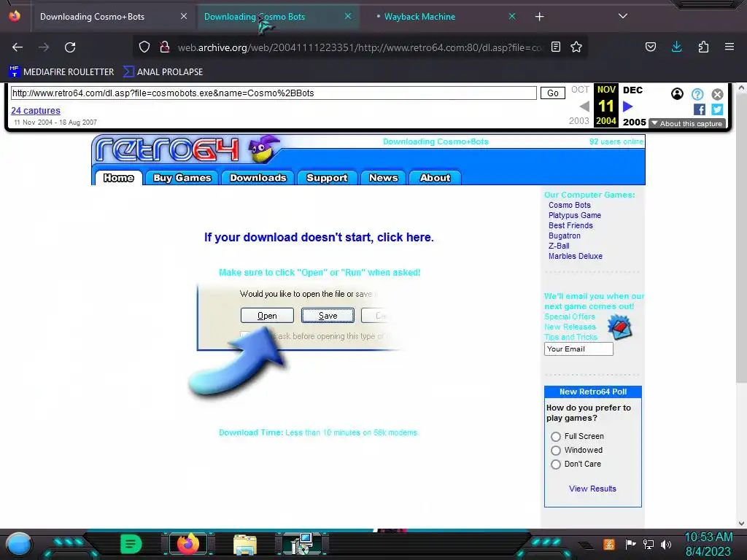Open the Firefox hamburger menu
747x560 pixels.
click(x=729, y=47)
